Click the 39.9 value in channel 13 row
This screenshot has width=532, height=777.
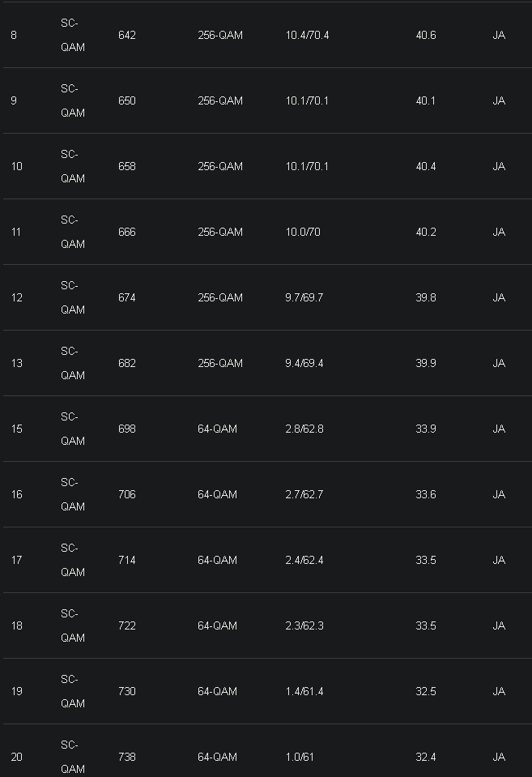point(426,364)
